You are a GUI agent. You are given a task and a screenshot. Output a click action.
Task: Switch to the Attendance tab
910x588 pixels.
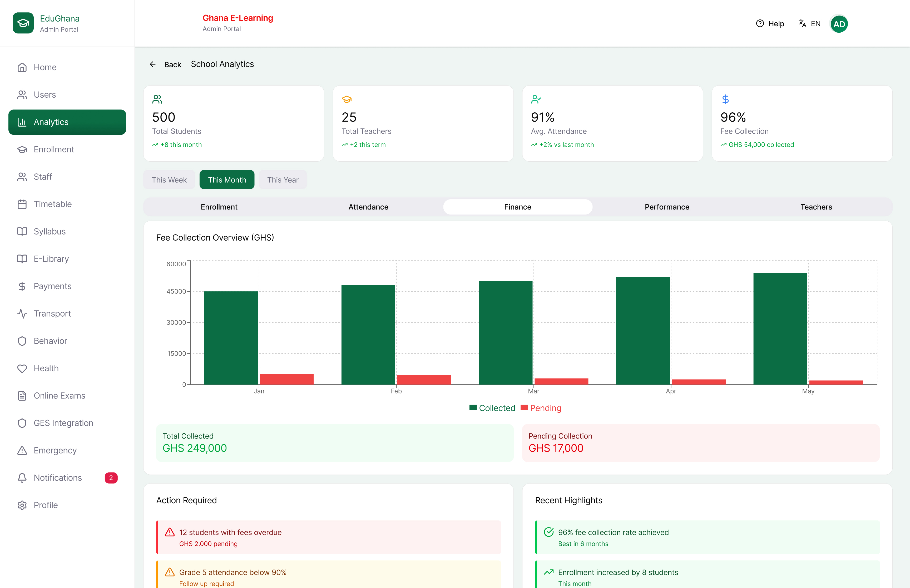tap(369, 207)
